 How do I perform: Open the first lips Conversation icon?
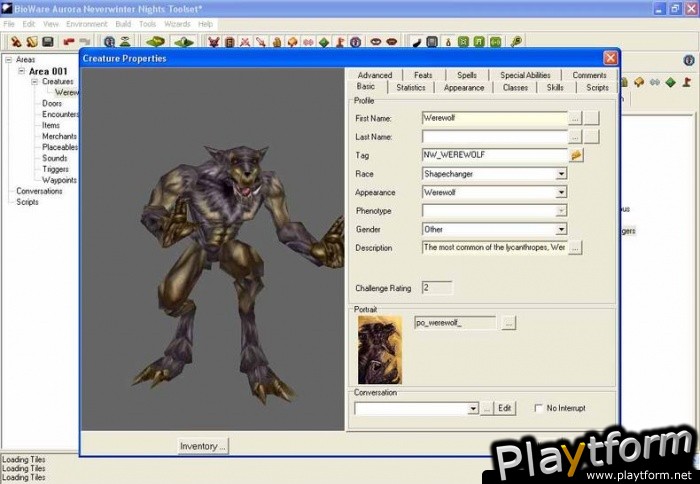pos(376,42)
